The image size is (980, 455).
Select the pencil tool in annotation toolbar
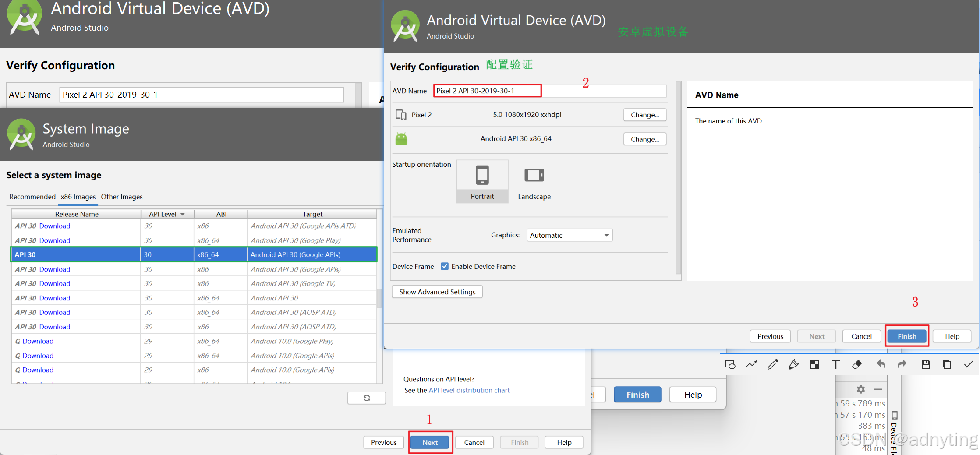pyautogui.click(x=773, y=364)
